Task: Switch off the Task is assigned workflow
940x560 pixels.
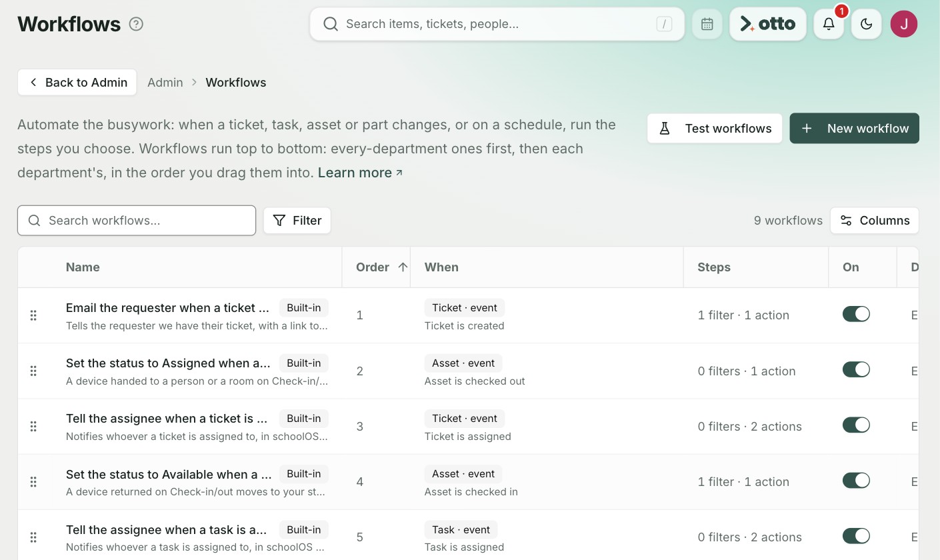Action: point(856,535)
